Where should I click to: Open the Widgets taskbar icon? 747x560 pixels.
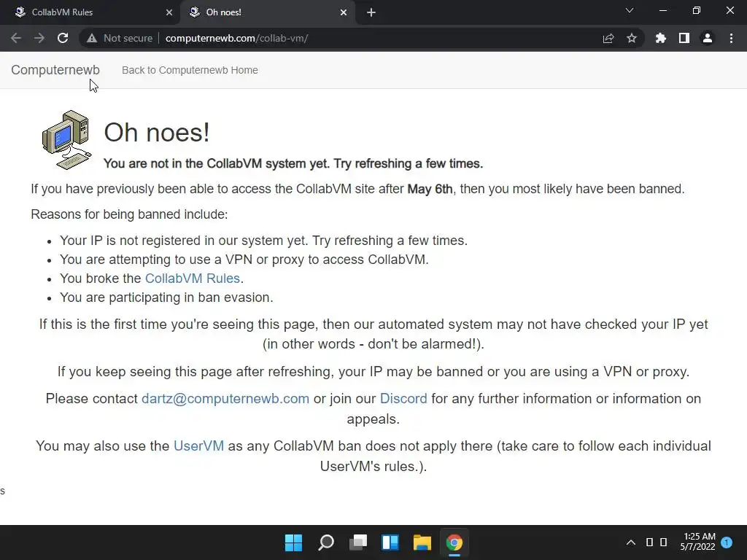coord(390,542)
